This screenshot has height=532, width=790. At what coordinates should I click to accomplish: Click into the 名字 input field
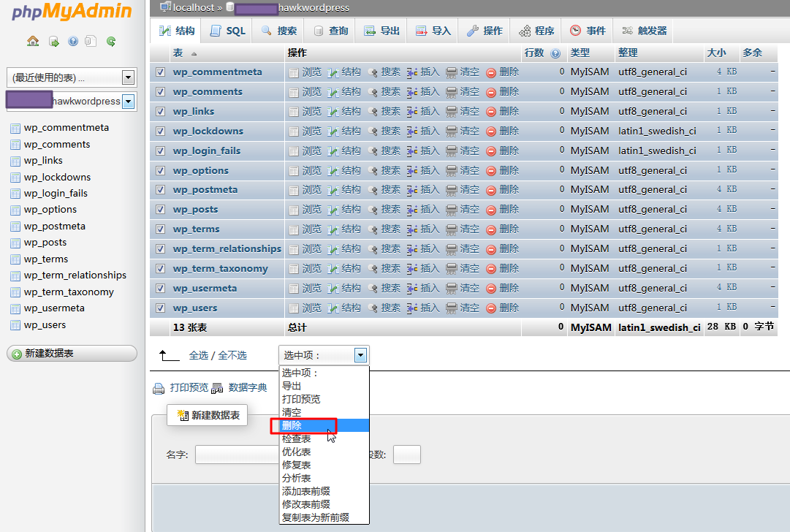click(x=237, y=455)
